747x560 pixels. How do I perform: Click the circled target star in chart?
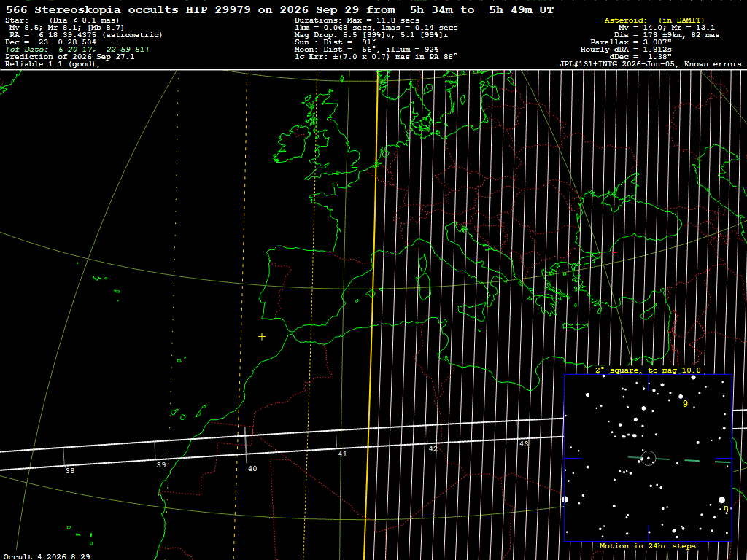click(649, 459)
